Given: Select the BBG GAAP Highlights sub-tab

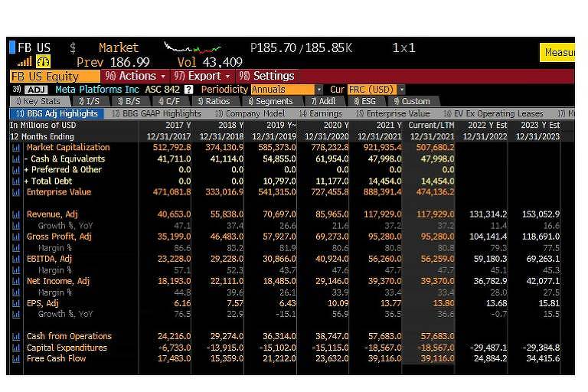Looking at the screenshot, I should pos(157,113).
